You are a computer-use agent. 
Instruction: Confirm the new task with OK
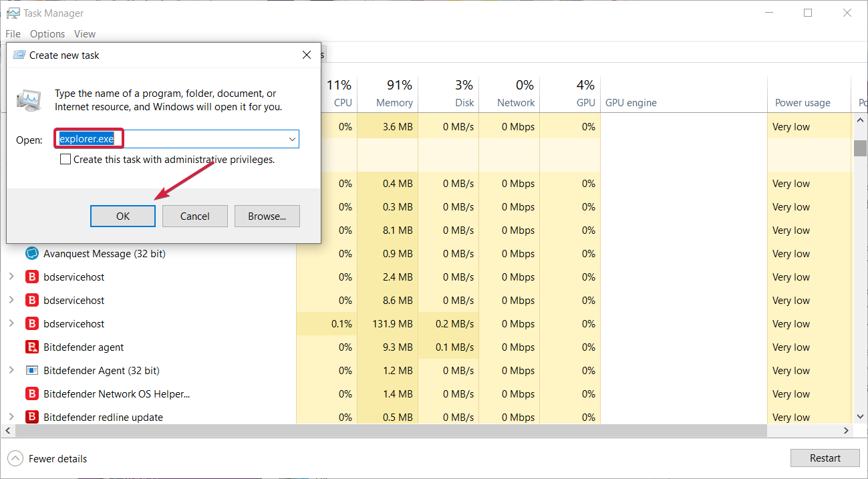click(123, 216)
